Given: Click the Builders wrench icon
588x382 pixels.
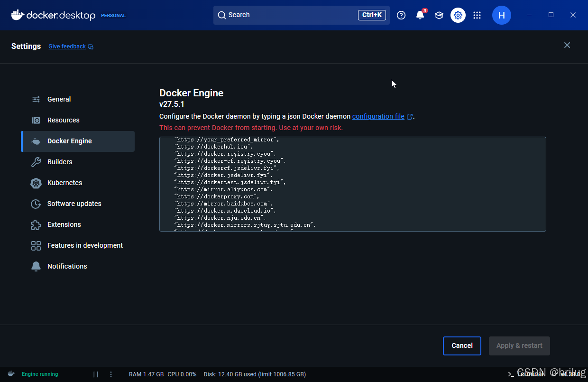Looking at the screenshot, I should pos(36,162).
